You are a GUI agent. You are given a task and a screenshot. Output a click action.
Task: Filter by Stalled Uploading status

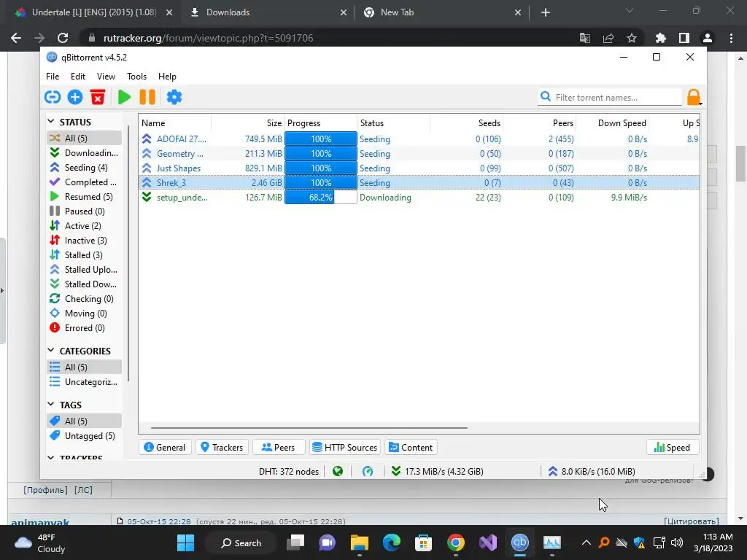pyautogui.click(x=84, y=270)
